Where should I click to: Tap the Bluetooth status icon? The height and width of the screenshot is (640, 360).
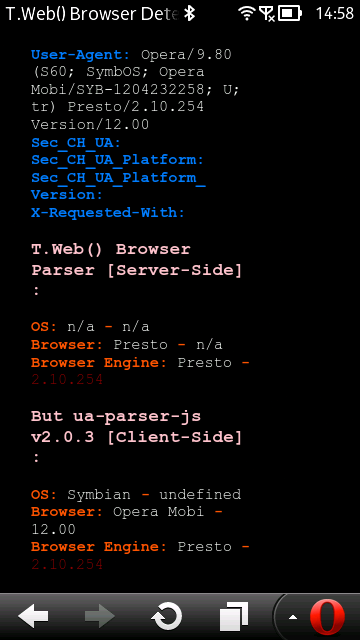pos(189,14)
